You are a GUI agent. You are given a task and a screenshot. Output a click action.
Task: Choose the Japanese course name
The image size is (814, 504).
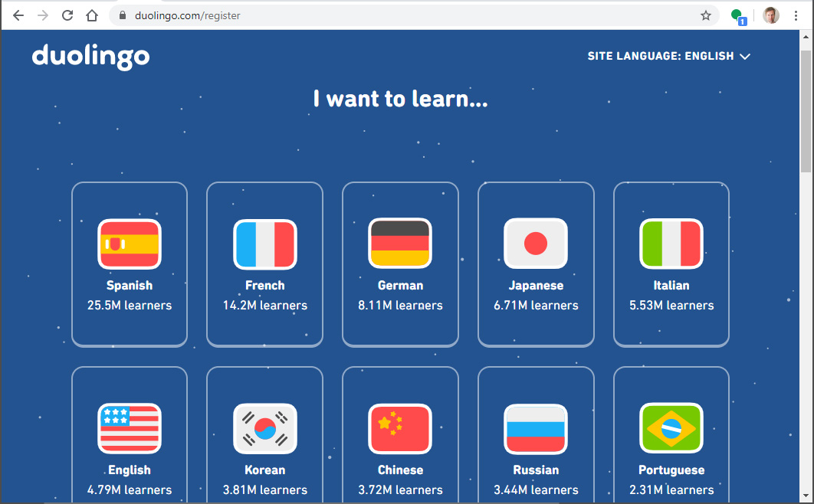pyautogui.click(x=536, y=286)
